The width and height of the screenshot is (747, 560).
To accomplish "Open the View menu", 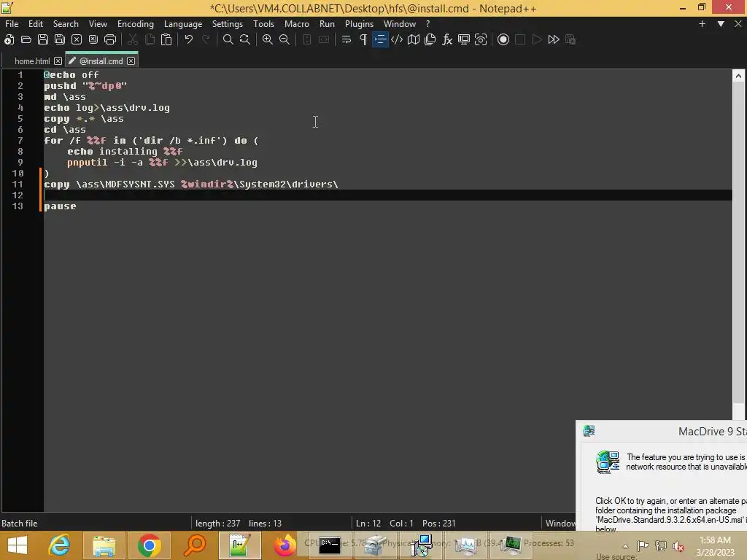I will (98, 24).
